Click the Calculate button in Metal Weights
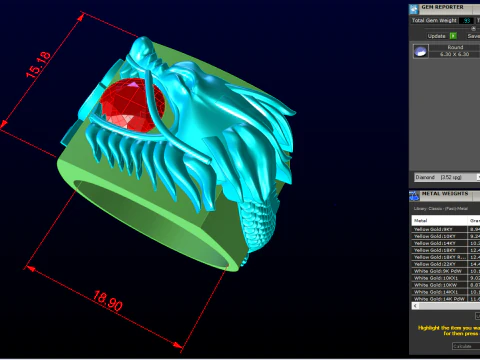The height and width of the screenshot is (360, 480). (x=466, y=346)
